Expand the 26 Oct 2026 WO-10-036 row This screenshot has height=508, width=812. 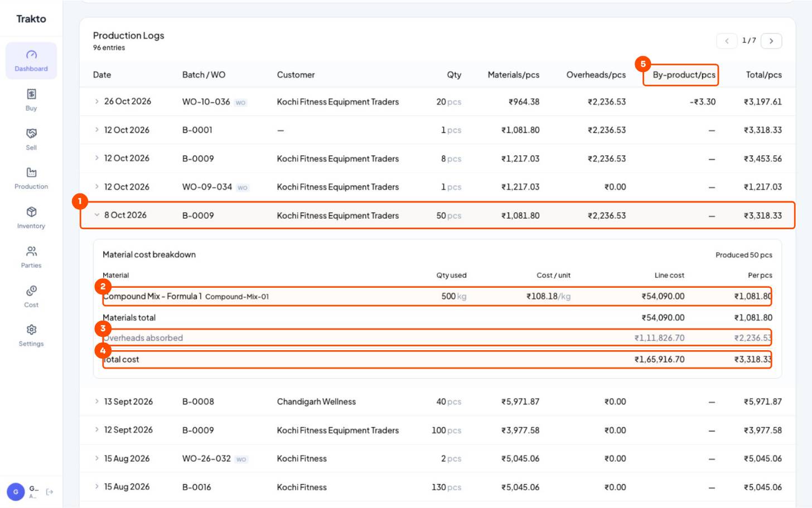pos(96,101)
